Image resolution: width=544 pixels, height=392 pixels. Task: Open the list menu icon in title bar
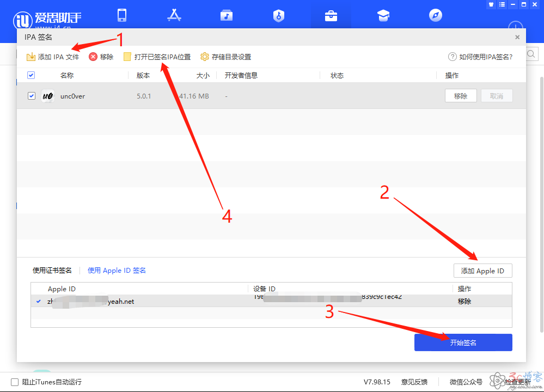point(502,4)
